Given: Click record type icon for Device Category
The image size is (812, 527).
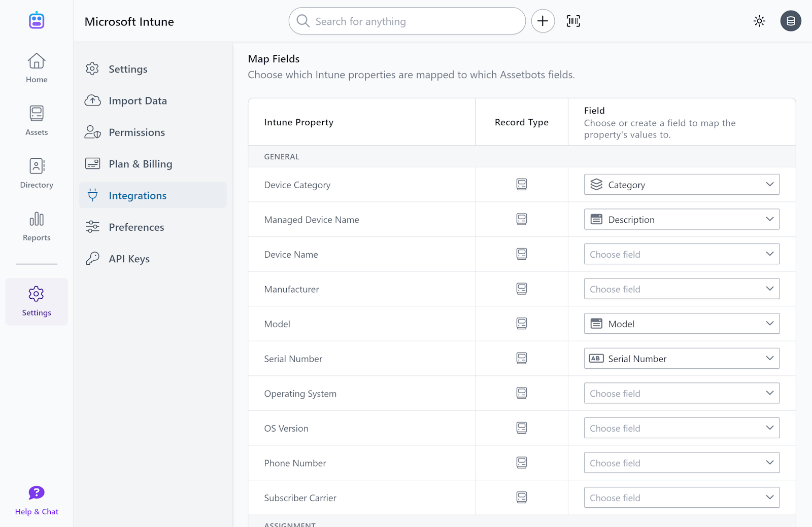Looking at the screenshot, I should tap(522, 185).
